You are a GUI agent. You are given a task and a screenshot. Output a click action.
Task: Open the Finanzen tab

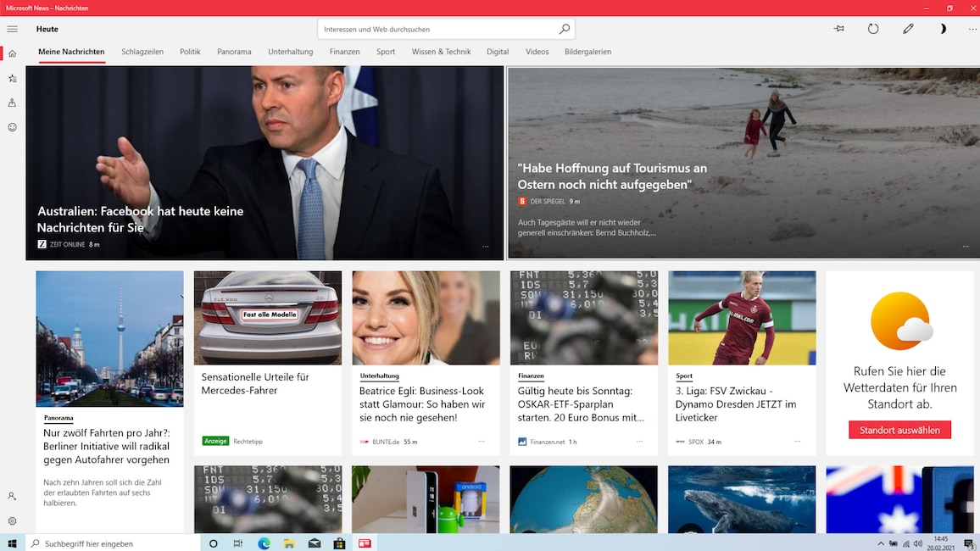pos(344,52)
